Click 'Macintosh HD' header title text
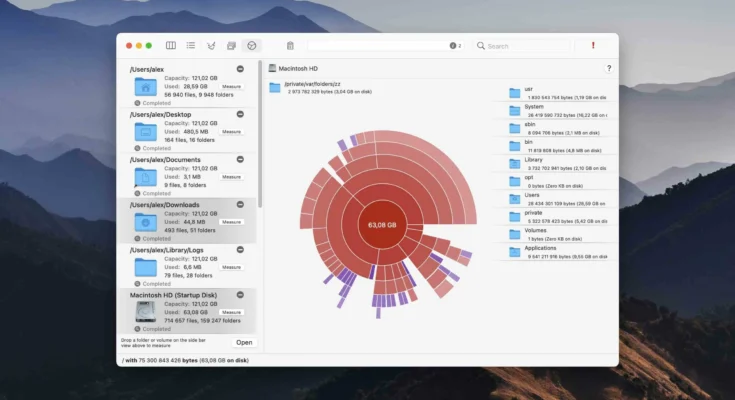Viewport: 735px width, 400px height. click(x=298, y=68)
